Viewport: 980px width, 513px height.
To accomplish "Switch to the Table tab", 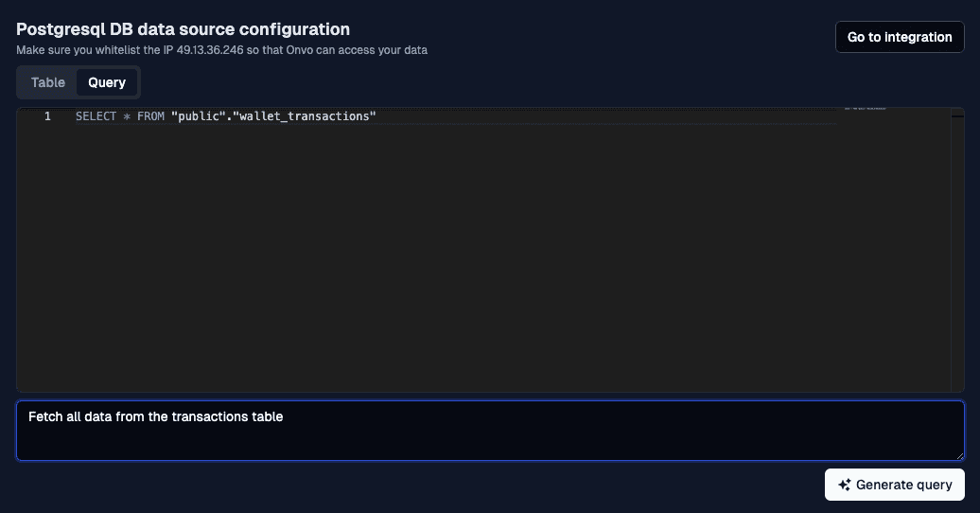I will [x=48, y=82].
